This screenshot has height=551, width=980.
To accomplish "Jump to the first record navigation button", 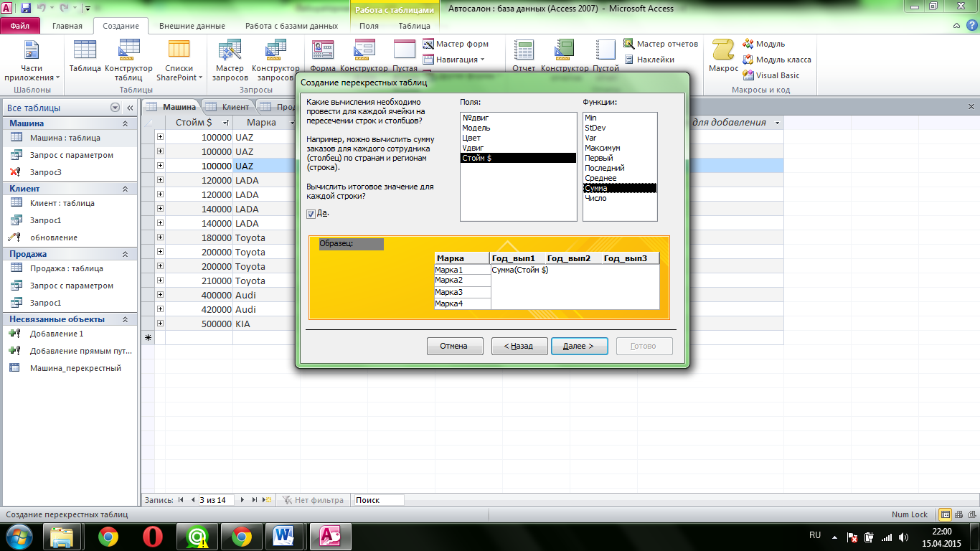I will pyautogui.click(x=181, y=500).
